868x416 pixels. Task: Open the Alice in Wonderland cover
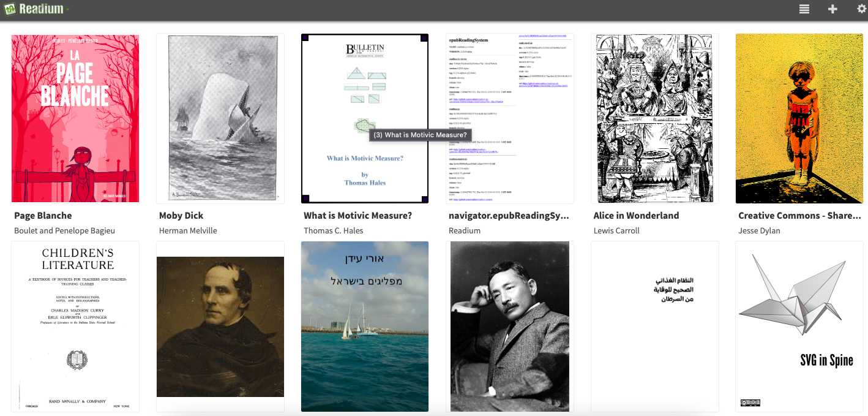tap(655, 118)
